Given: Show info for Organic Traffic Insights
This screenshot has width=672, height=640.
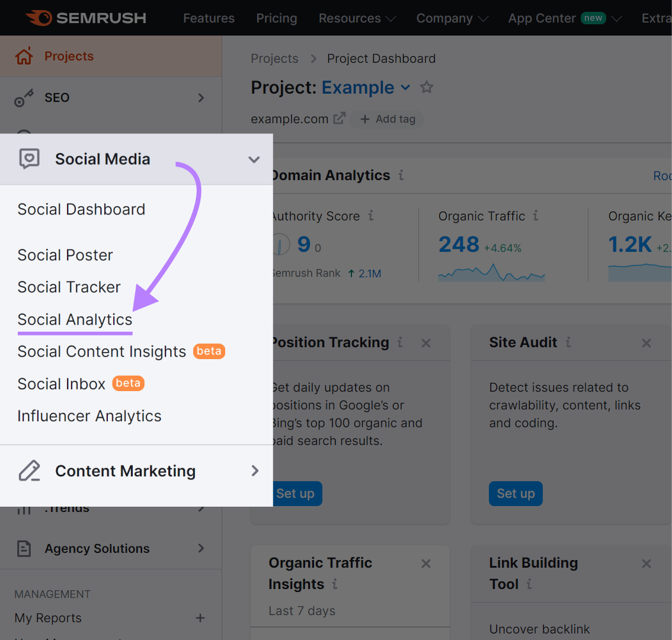Looking at the screenshot, I should [335, 584].
